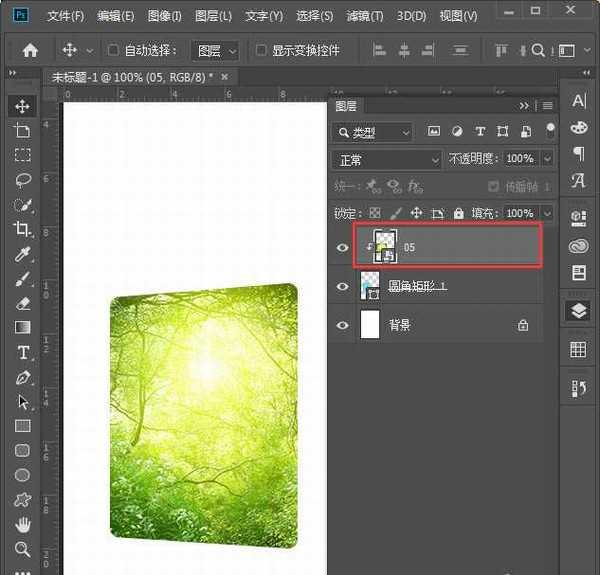
Task: Select the Brush tool
Action: (22, 279)
